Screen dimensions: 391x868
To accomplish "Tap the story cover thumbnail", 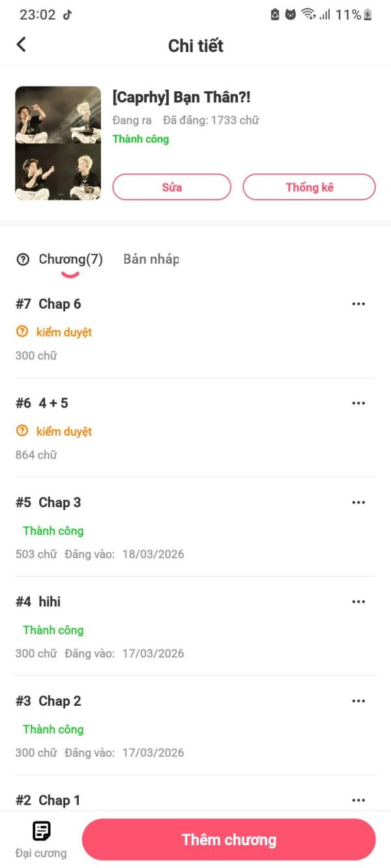I will point(58,143).
